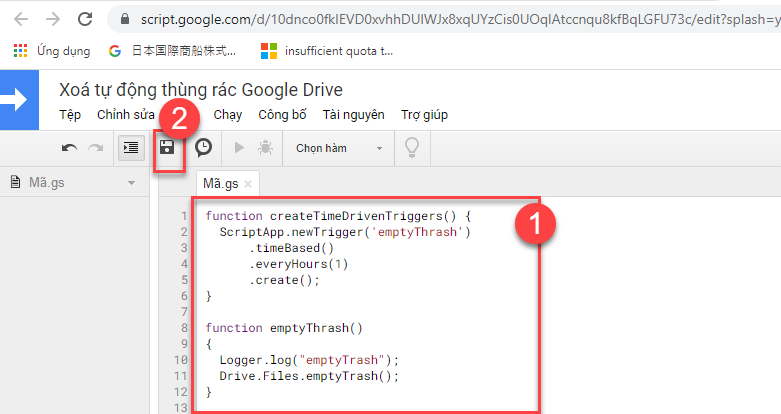781x414 pixels.
Task: Expand the Mã.gs sidebar dropdown arrow
Action: click(131, 183)
